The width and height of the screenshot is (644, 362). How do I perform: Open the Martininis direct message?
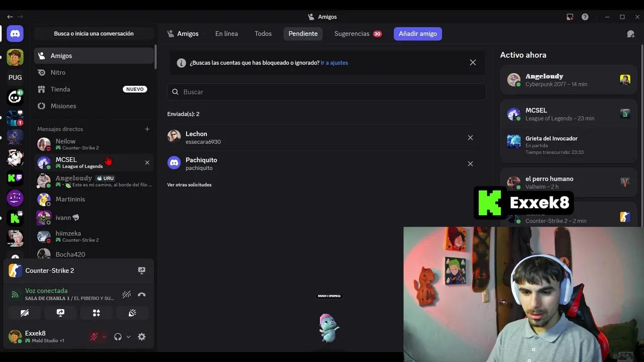(x=94, y=199)
